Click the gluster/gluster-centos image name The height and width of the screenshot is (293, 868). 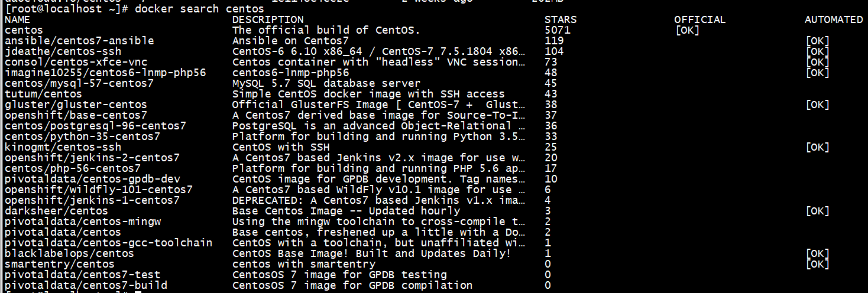pyautogui.click(x=76, y=105)
